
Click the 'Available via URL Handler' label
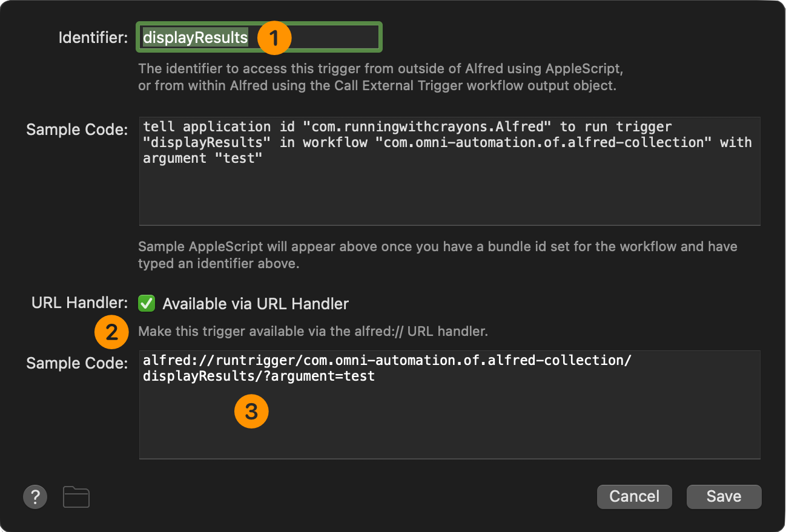pos(256,304)
